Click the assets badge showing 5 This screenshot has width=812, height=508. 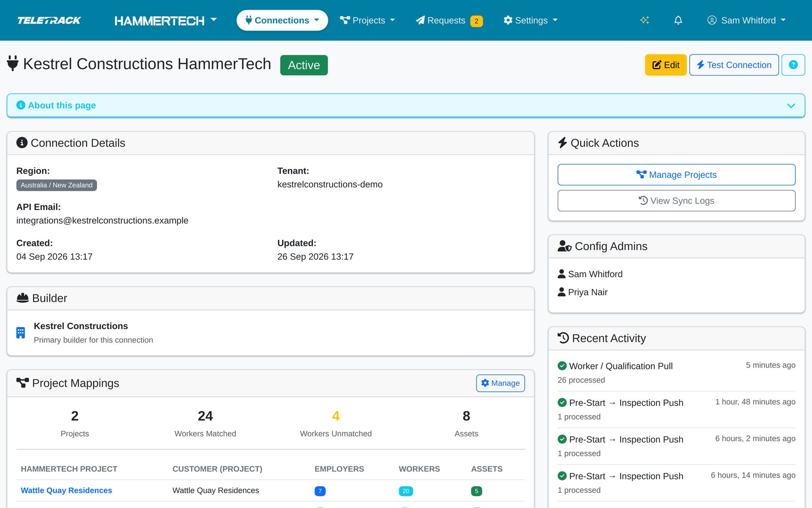(x=477, y=491)
